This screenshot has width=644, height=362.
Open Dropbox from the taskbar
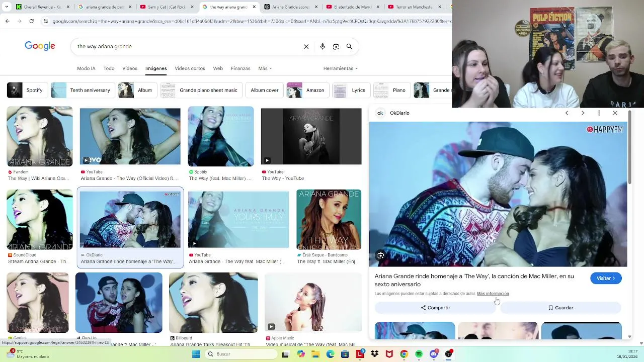pyautogui.click(x=374, y=354)
